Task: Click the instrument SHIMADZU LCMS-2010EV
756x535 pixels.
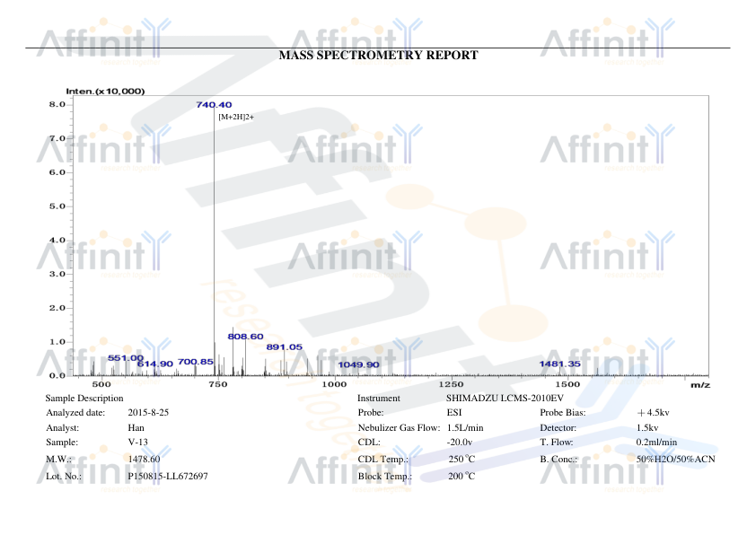Action: (505, 399)
